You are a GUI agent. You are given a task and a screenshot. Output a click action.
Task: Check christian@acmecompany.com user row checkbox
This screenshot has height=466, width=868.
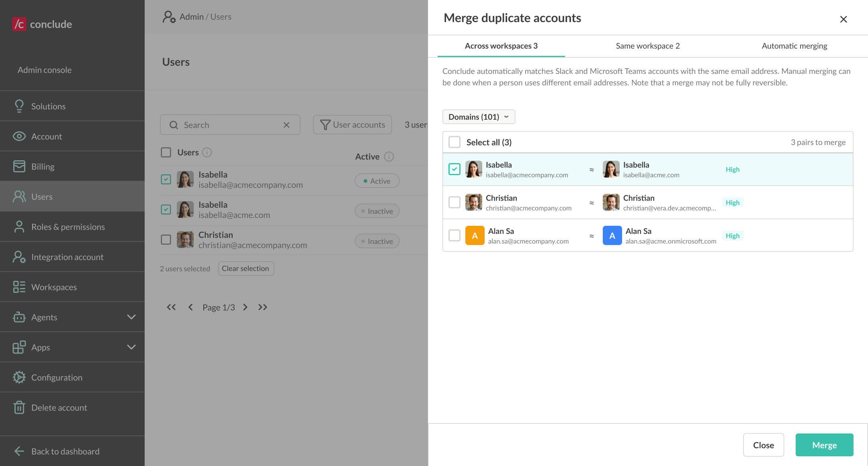pyautogui.click(x=166, y=239)
